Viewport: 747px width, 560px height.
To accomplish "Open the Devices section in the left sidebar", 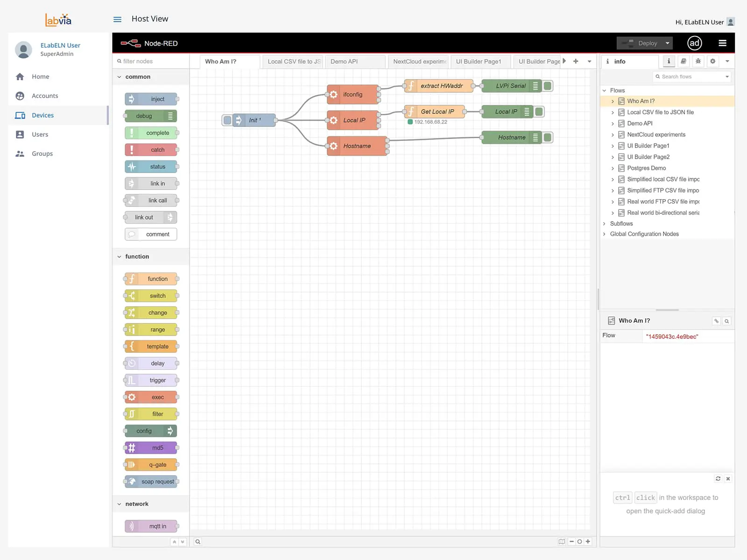I will [42, 115].
